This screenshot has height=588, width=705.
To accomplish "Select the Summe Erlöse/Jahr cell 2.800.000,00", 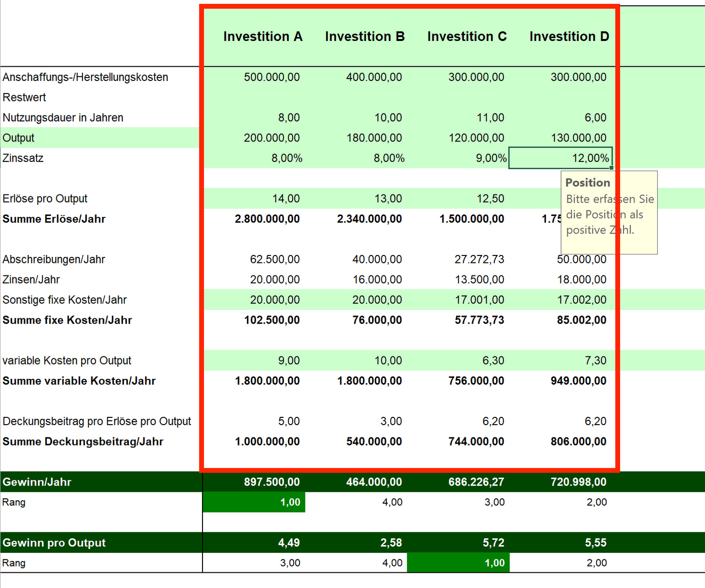I will click(267, 219).
